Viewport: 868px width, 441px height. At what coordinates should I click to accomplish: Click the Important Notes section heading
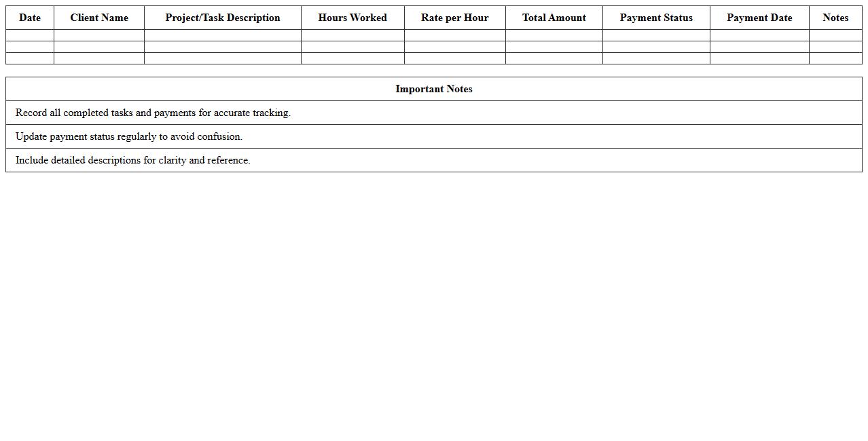click(x=433, y=89)
